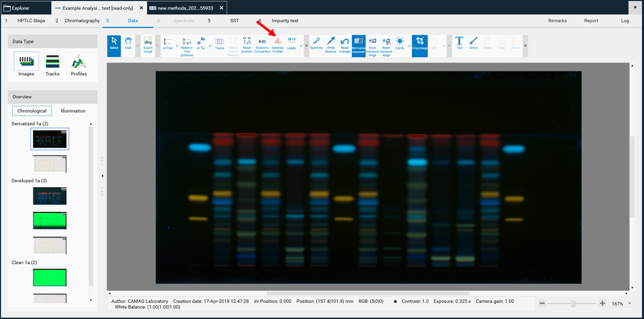Pick the White Balance eyedropper

click(331, 44)
